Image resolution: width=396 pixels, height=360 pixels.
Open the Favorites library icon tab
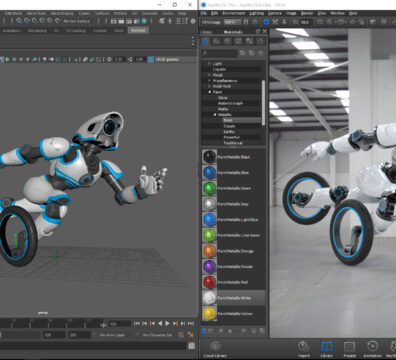(x=260, y=41)
